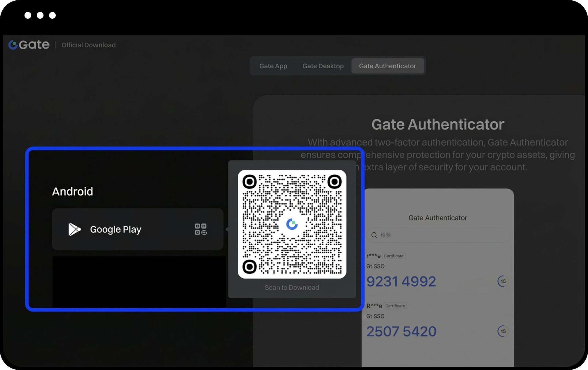Click the search magnifier icon in authenticator
588x370 pixels.
click(374, 235)
